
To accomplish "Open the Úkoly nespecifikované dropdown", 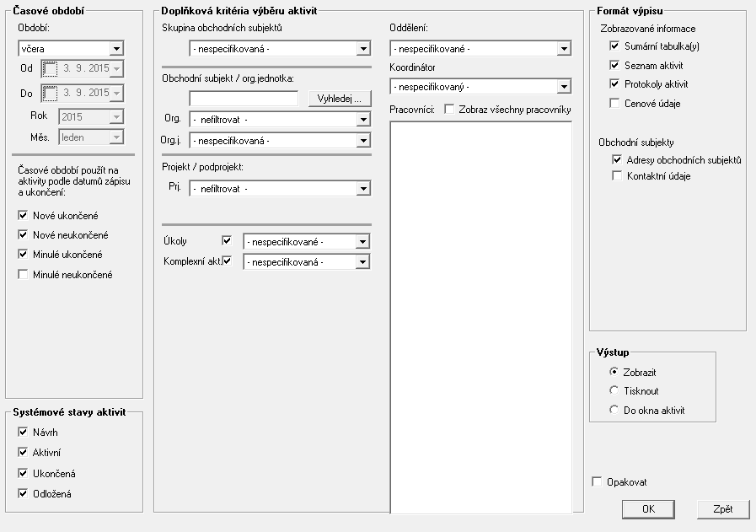I will click(x=306, y=242).
